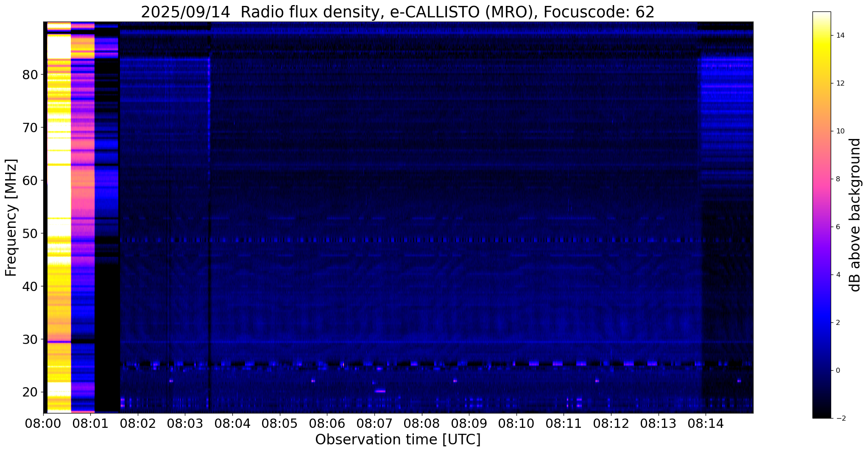This screenshot has width=868, height=452.
Task: Click the 08:02 time tick label
Action: point(137,423)
